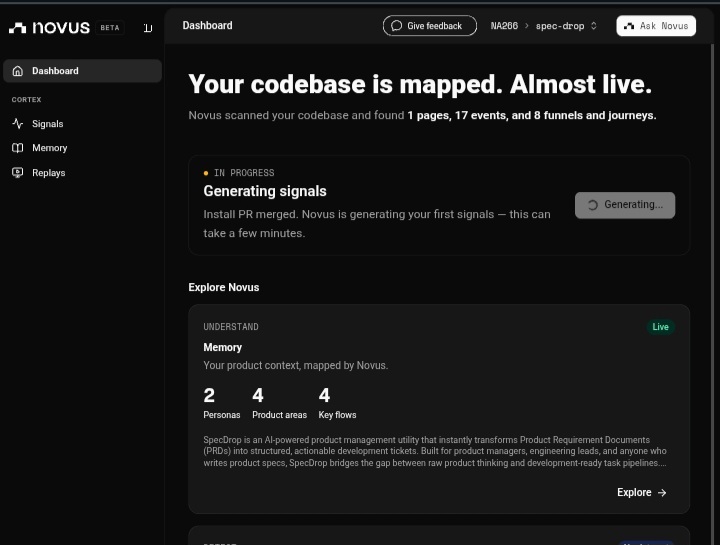Collapse the sidebar with the panel toggle icon

click(148, 28)
